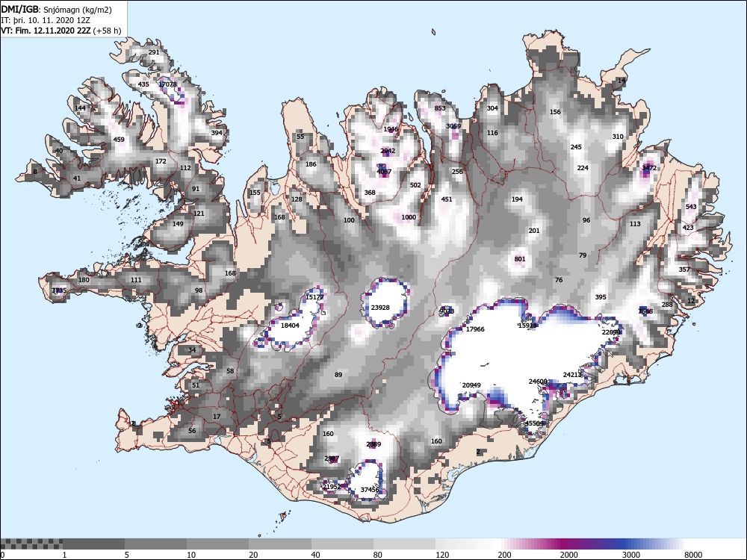Click the glacier value 24600
The width and height of the screenshot is (747, 560).
point(538,382)
